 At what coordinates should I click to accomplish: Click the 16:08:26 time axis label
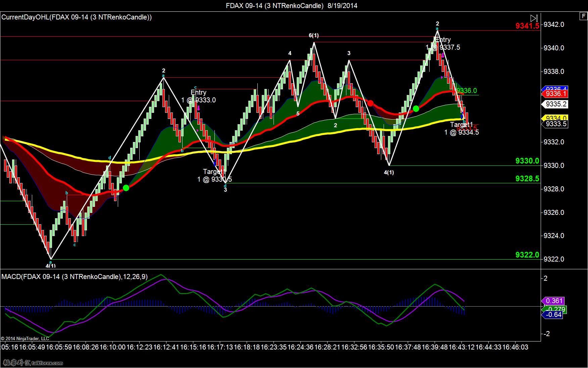(86, 347)
